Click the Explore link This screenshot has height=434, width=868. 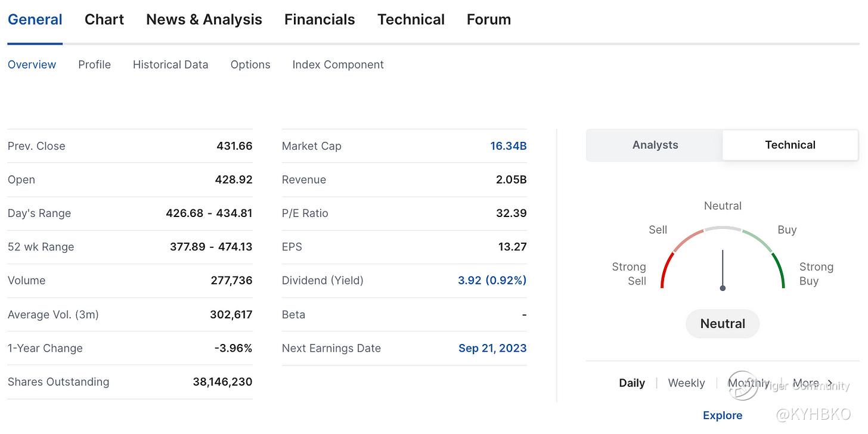point(723,416)
